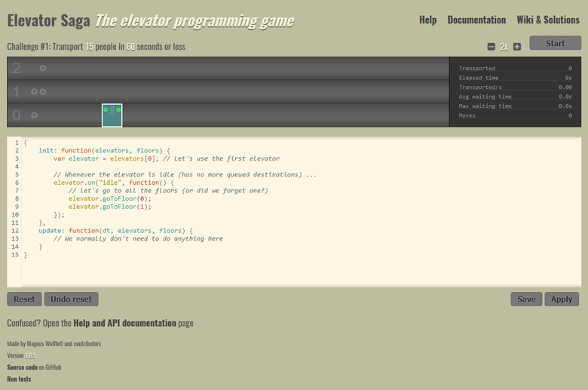Viewport: 588px width, 390px height.
Task: Click the 'Made by Magnus Wolffelt and contributors' text
Action: (54, 344)
